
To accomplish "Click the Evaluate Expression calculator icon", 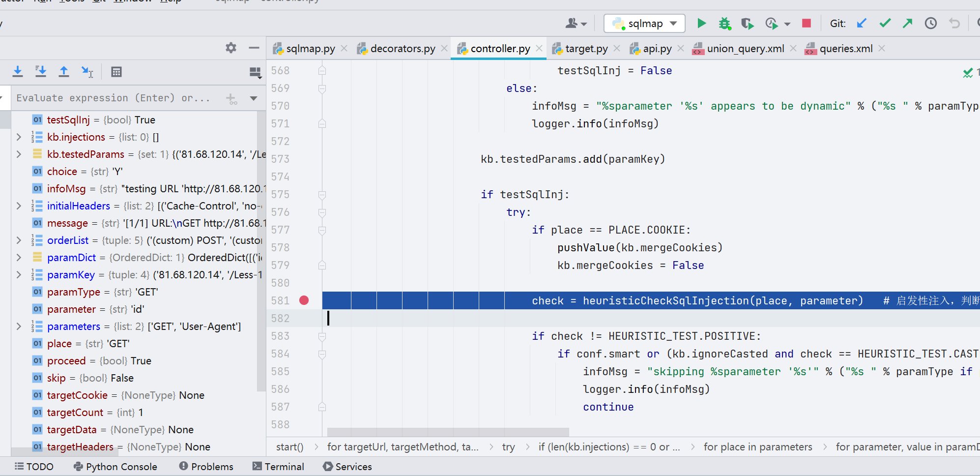I will 116,72.
